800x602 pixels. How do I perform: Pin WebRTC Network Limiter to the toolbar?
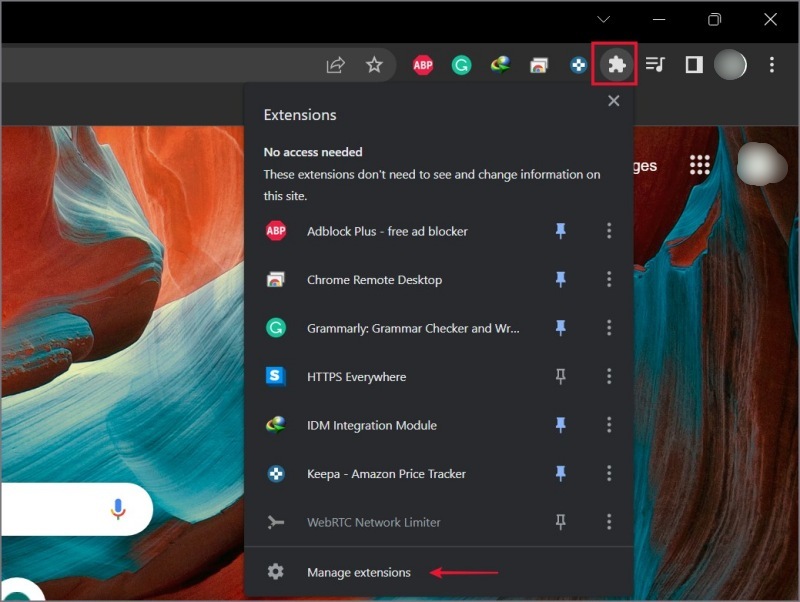pyautogui.click(x=560, y=522)
